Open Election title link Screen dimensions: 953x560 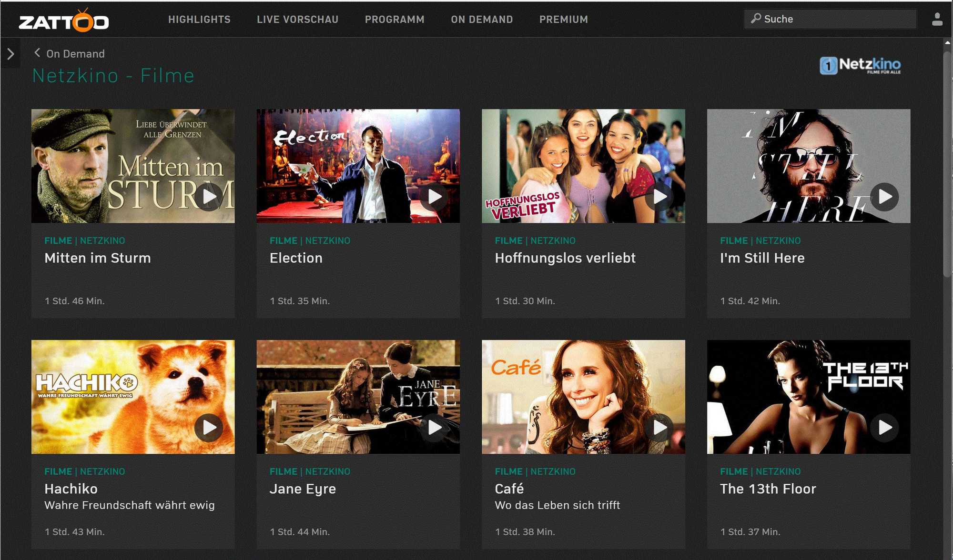tap(296, 258)
